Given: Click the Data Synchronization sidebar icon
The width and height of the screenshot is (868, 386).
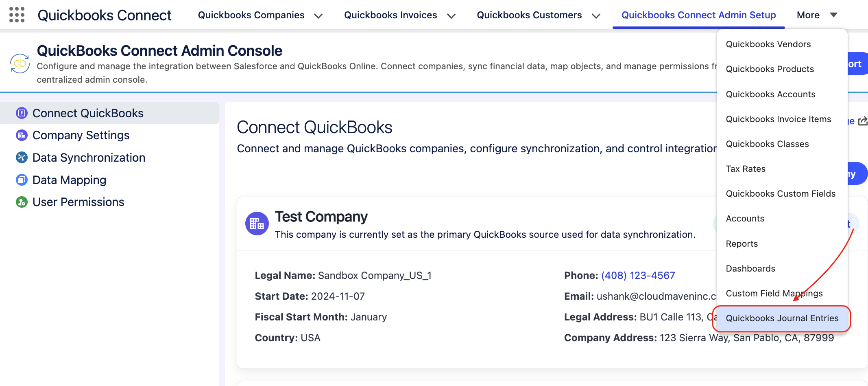Looking at the screenshot, I should click(x=22, y=158).
